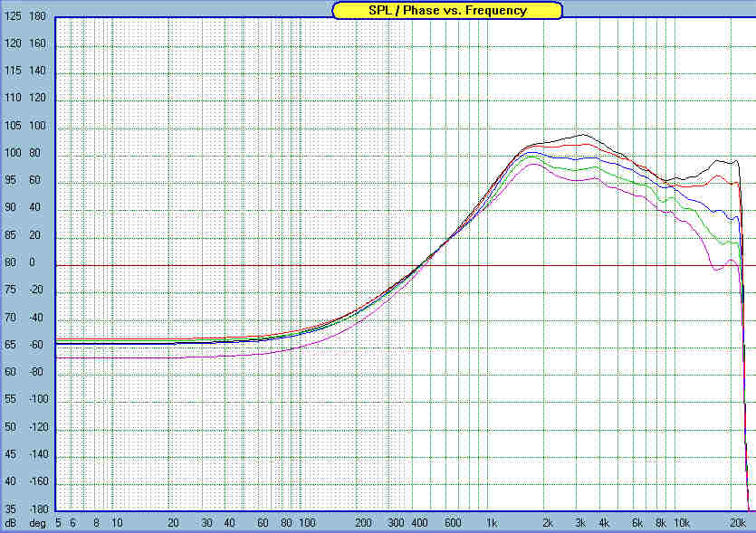
Task: Click the '400' frequency axis label
Action: click(x=419, y=523)
